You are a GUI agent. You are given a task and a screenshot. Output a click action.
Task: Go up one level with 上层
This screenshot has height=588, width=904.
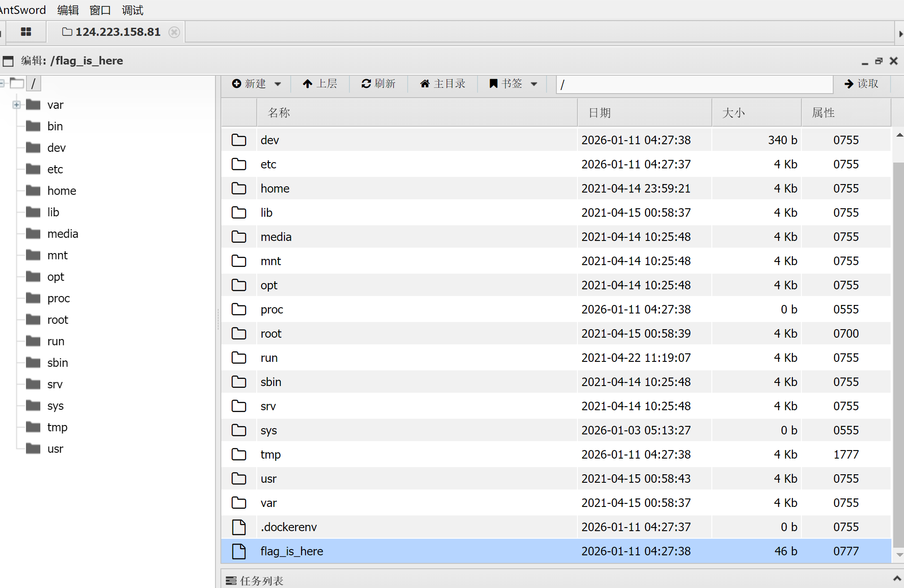pyautogui.click(x=320, y=84)
